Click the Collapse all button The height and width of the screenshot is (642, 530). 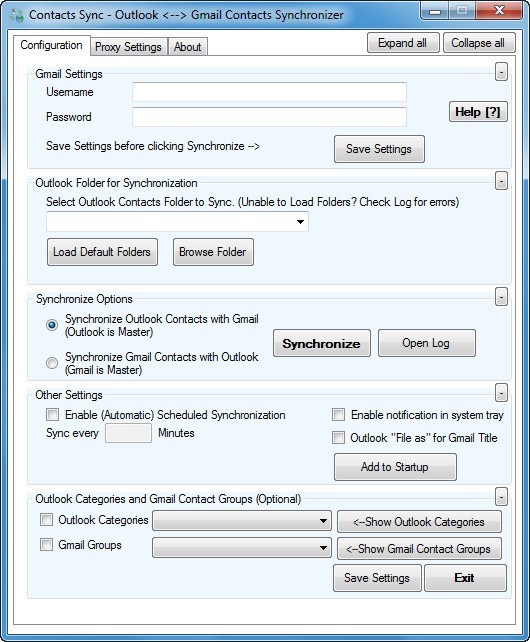(x=478, y=43)
